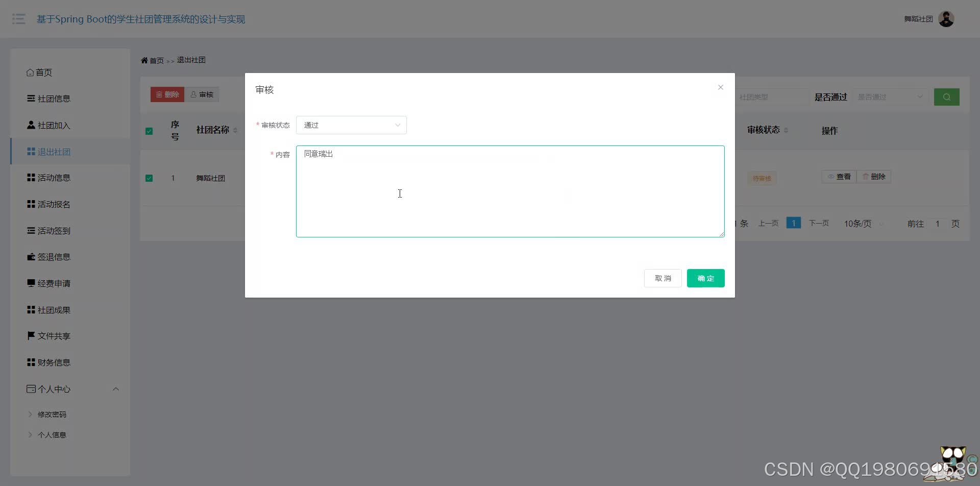Viewport: 980px width, 486px height.
Task: Toggle the select-all checkbox in table header
Action: coord(149,131)
